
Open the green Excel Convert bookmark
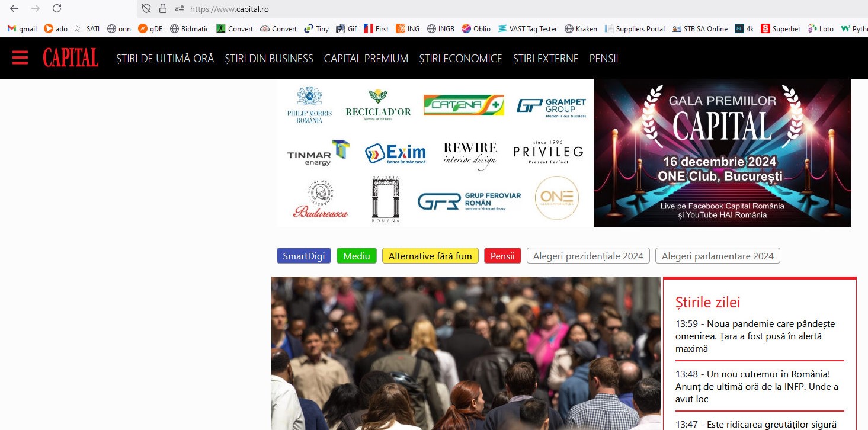click(235, 28)
